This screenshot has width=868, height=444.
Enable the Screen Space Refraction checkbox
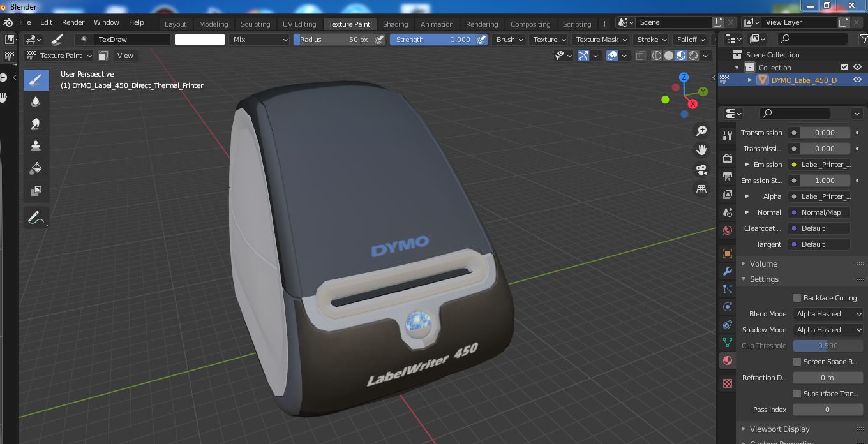[x=797, y=362]
